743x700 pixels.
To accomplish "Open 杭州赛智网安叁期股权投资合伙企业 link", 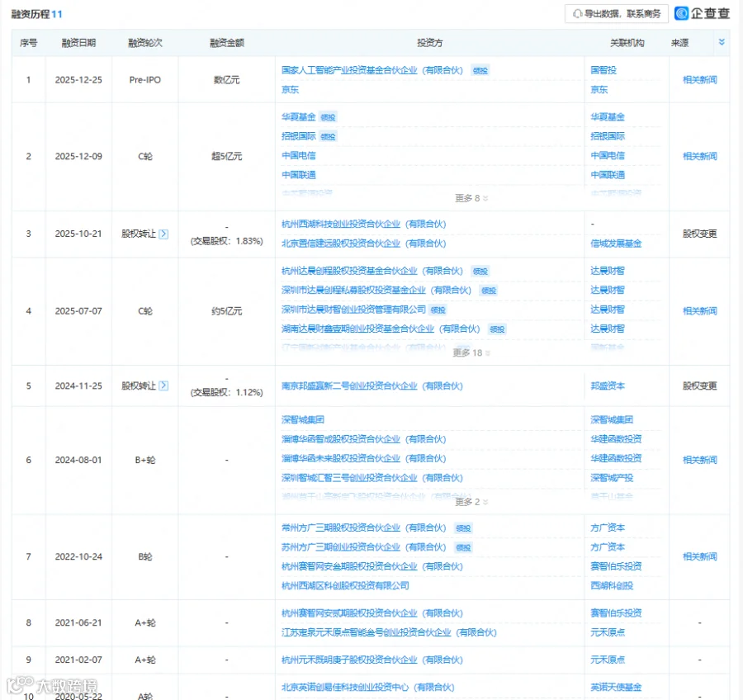I will tap(372, 566).
